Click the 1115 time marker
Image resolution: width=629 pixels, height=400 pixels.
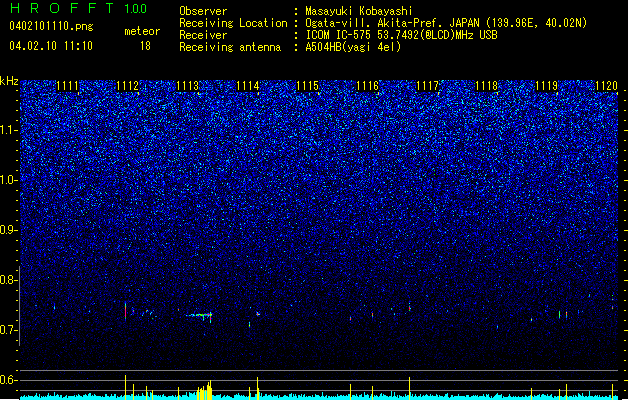(307, 86)
